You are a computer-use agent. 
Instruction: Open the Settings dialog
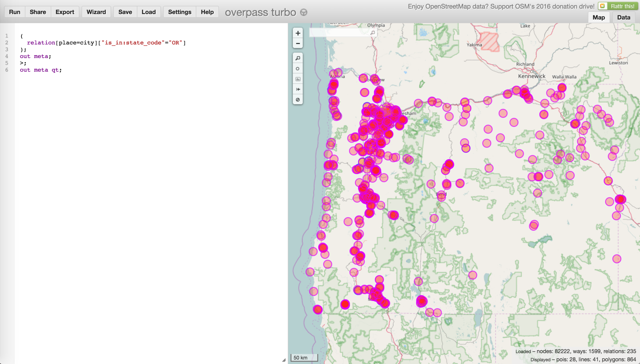(180, 12)
